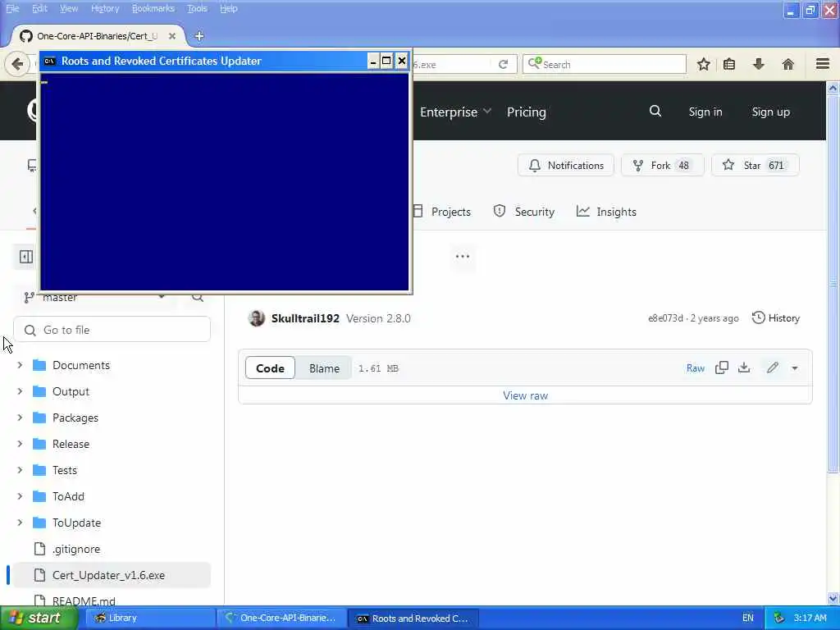Click the Windows start button
This screenshot has width=840, height=630.
click(x=39, y=618)
